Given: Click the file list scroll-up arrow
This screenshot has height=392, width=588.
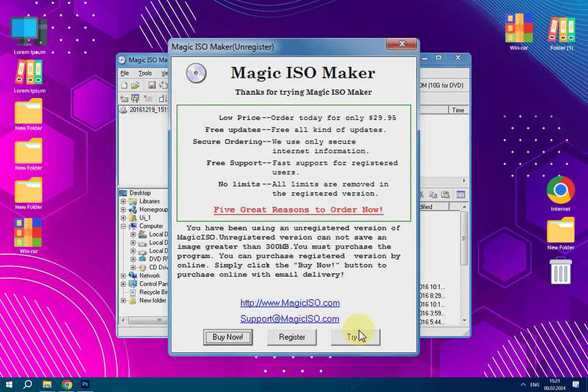Looking at the screenshot, I should (x=464, y=207).
